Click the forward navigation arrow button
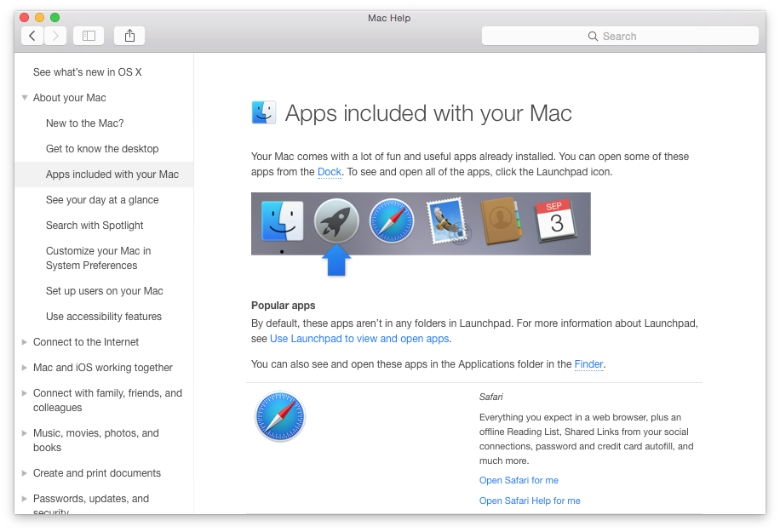Image resolution: width=780 pixels, height=532 pixels. [x=55, y=36]
